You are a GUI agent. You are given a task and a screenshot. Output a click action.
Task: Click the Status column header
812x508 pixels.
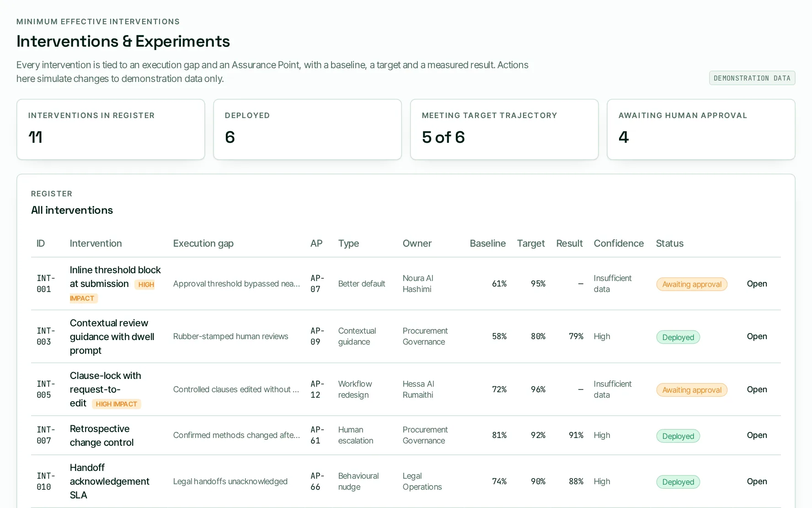[669, 243]
